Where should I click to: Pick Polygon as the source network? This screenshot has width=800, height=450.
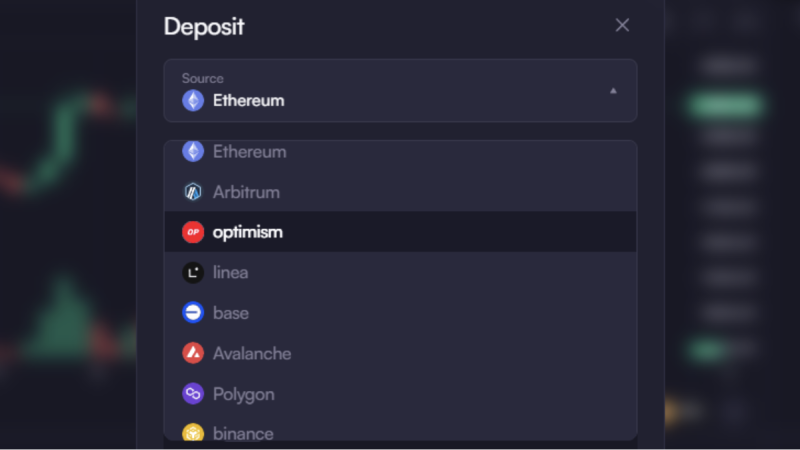coord(244,394)
